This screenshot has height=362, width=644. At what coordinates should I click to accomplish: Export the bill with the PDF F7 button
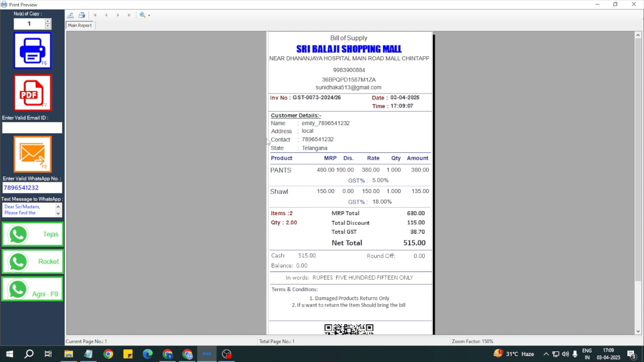point(33,93)
